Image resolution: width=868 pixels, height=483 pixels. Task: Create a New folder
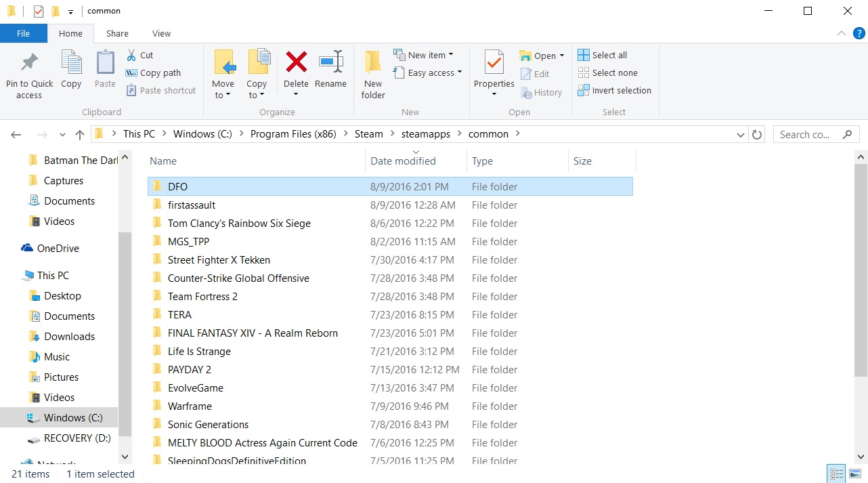(x=373, y=75)
